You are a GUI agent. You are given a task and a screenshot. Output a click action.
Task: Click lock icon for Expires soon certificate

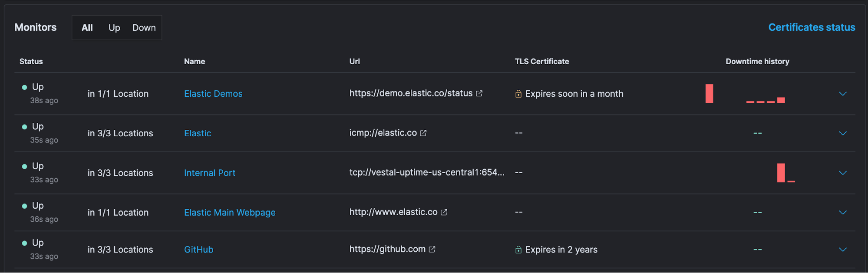[518, 94]
